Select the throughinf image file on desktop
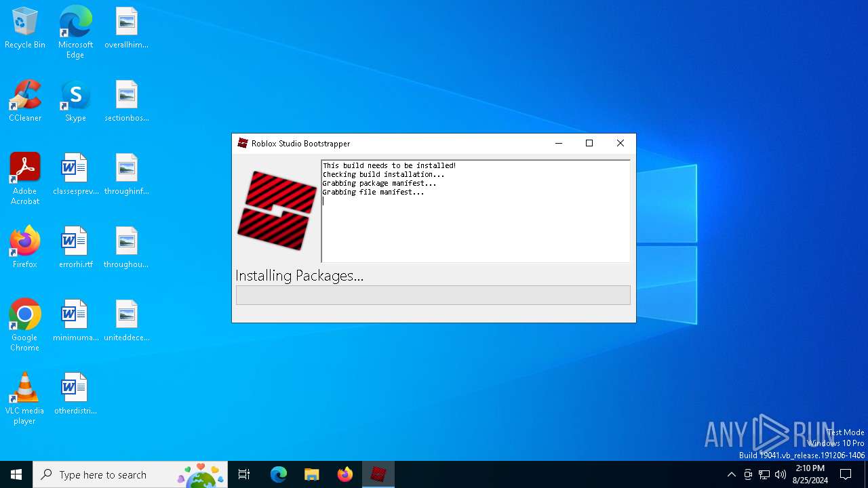 click(126, 174)
